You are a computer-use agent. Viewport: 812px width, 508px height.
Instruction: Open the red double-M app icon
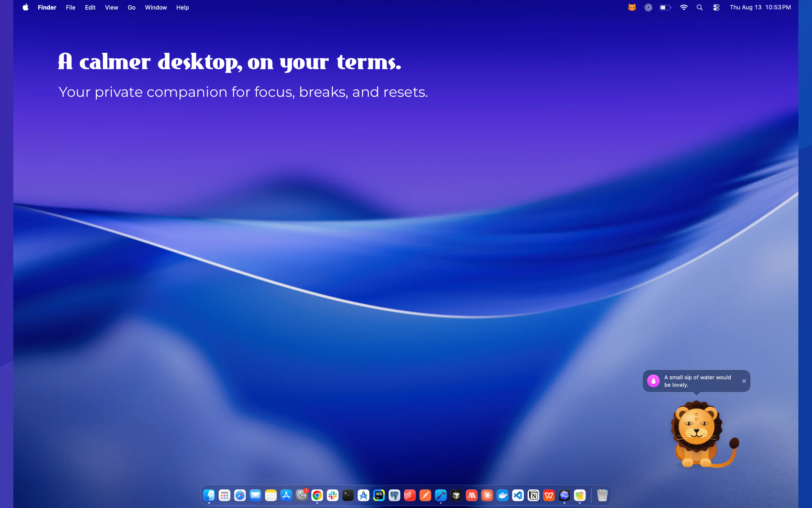click(471, 495)
